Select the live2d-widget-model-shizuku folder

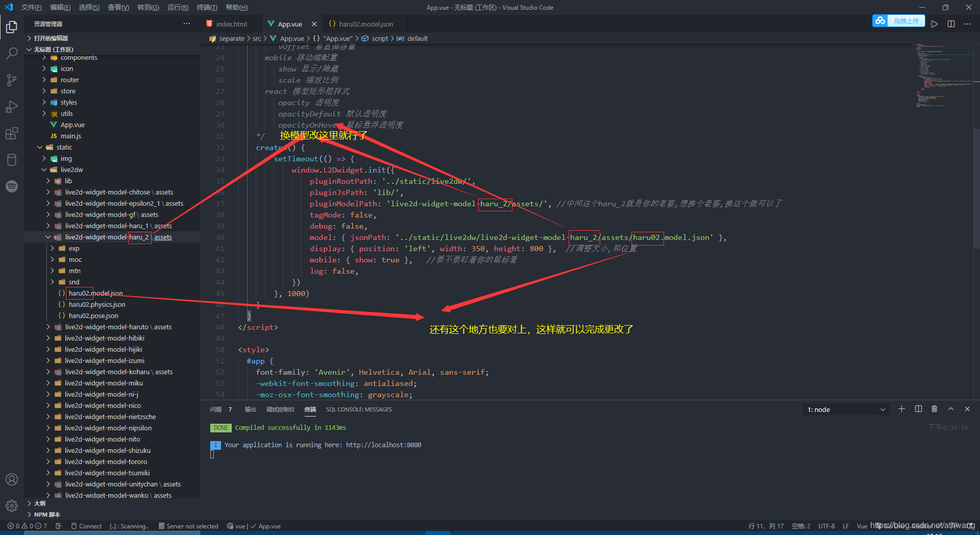pyautogui.click(x=108, y=450)
